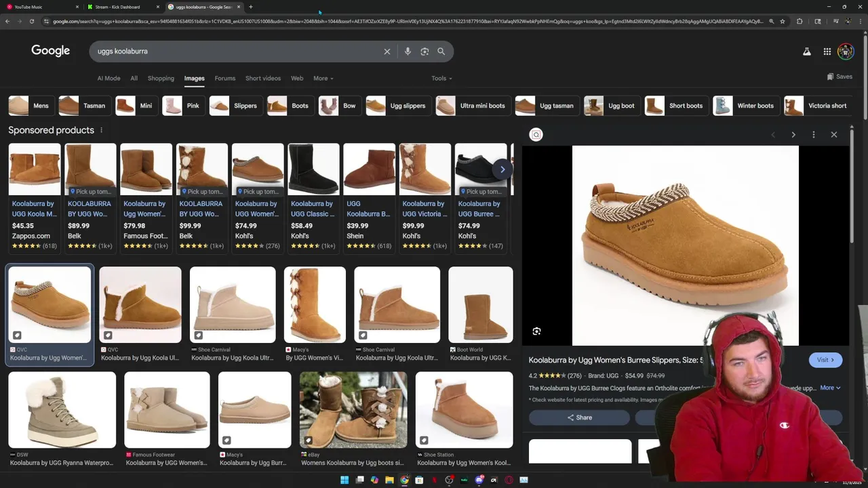
Task: Advance the sponsored products carousel arrow
Action: click(502, 169)
